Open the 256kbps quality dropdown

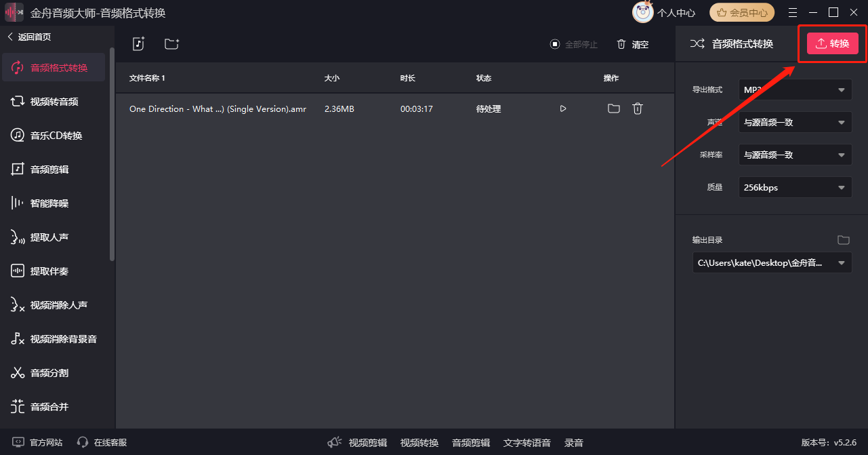[x=795, y=187]
